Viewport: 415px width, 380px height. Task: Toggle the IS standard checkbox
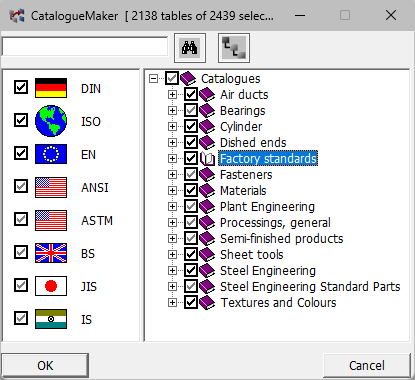(21, 318)
